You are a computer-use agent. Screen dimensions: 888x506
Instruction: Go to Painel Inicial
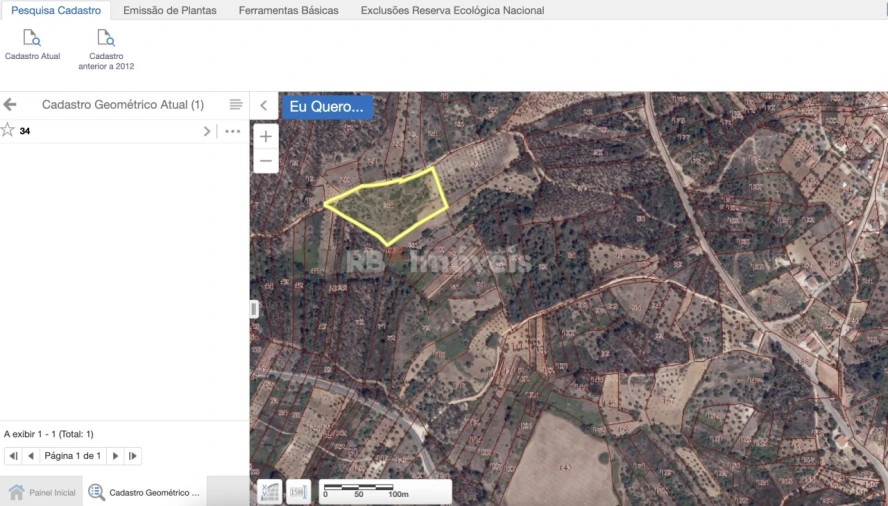click(42, 492)
